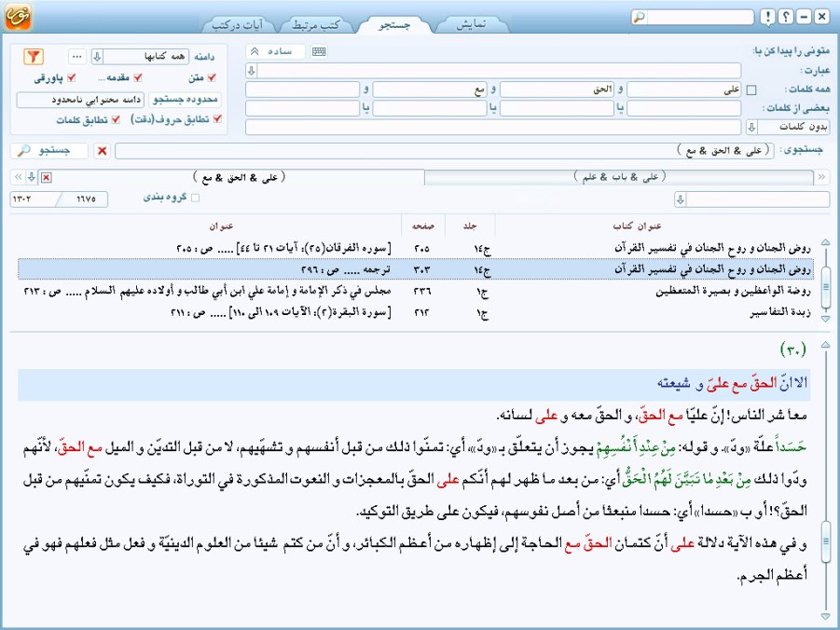The image size is (840, 630).
Task: Click the عنوان کتاب column header
Action: [x=637, y=226]
